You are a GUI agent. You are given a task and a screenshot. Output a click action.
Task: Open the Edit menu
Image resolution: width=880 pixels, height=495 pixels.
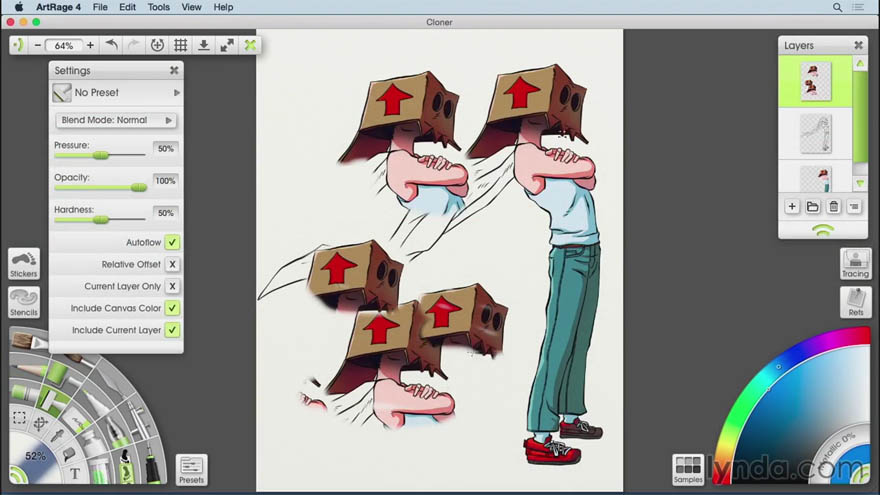(x=127, y=7)
